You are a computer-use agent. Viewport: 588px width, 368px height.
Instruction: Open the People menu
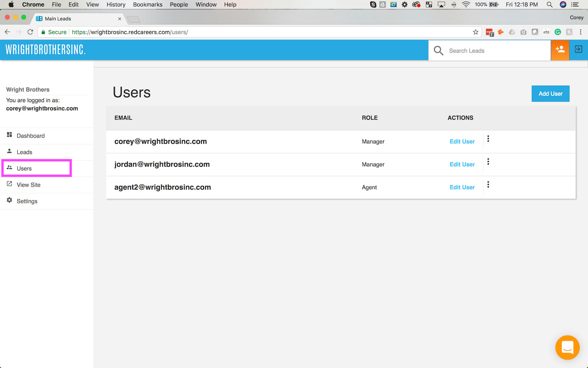(x=179, y=4)
